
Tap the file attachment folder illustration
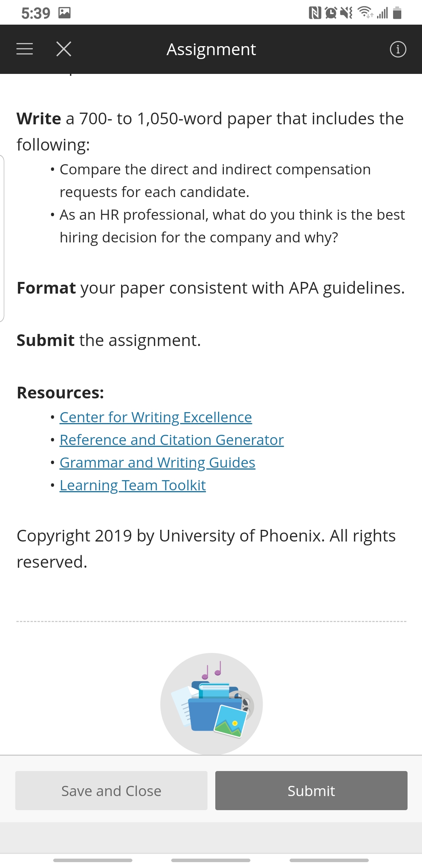point(211,704)
